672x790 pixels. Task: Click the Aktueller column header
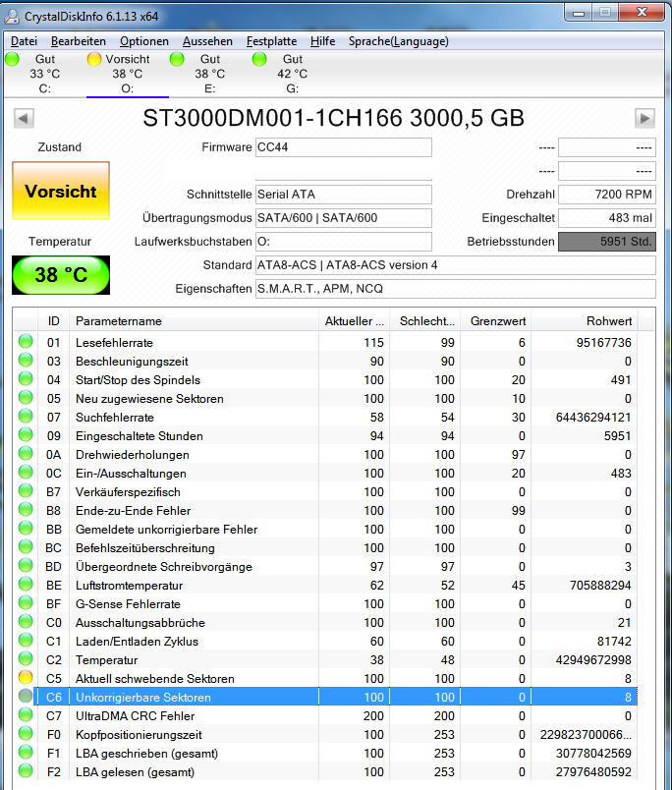click(354, 321)
